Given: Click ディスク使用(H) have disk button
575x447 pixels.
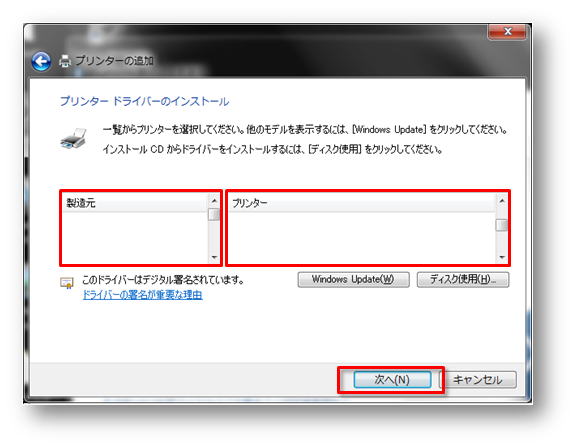Looking at the screenshot, I should tap(463, 279).
